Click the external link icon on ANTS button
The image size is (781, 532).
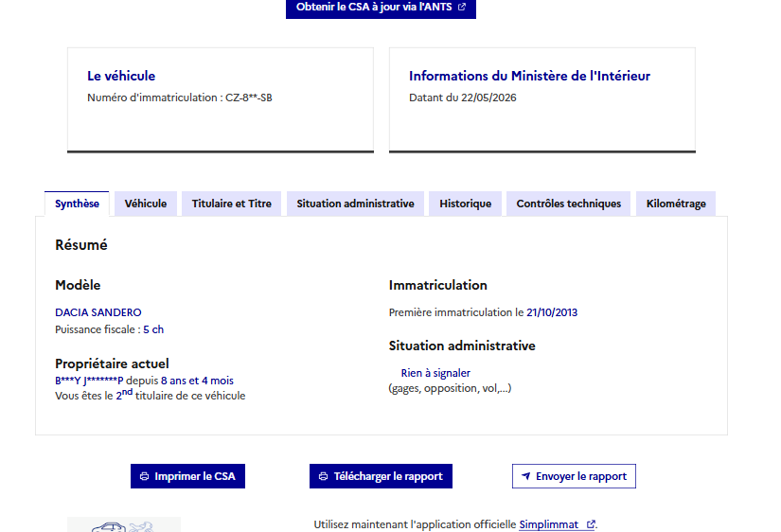click(x=462, y=7)
